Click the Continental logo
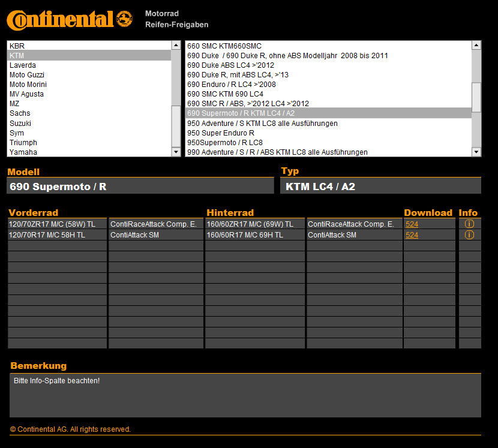The image size is (498, 448). click(70, 20)
